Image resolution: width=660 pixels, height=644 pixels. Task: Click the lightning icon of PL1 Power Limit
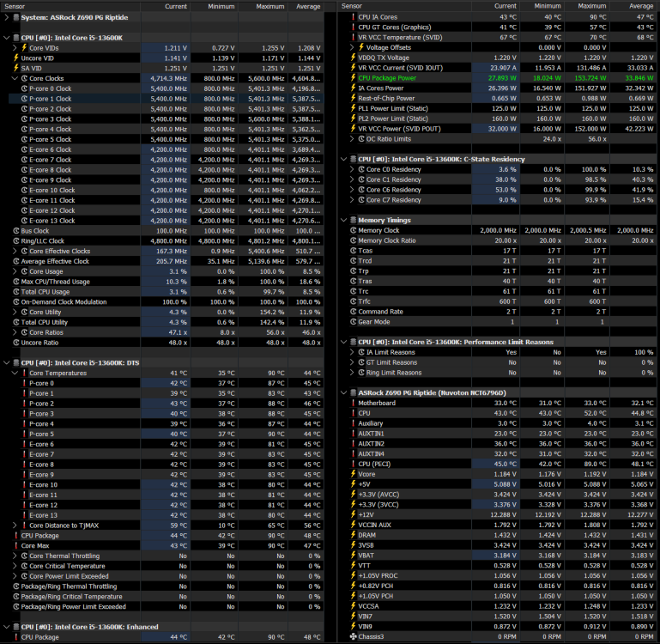[x=353, y=108]
